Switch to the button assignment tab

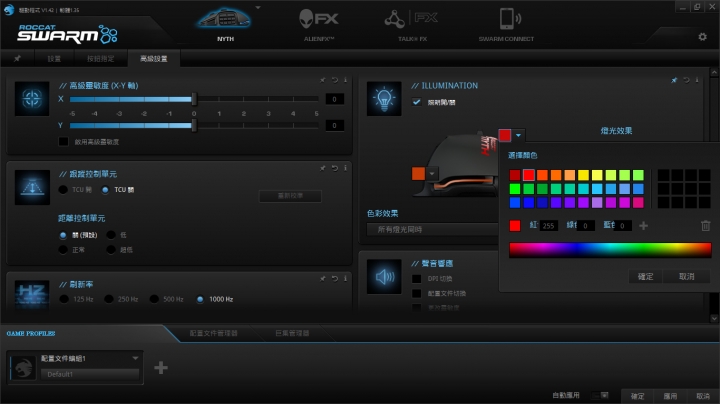pos(101,59)
